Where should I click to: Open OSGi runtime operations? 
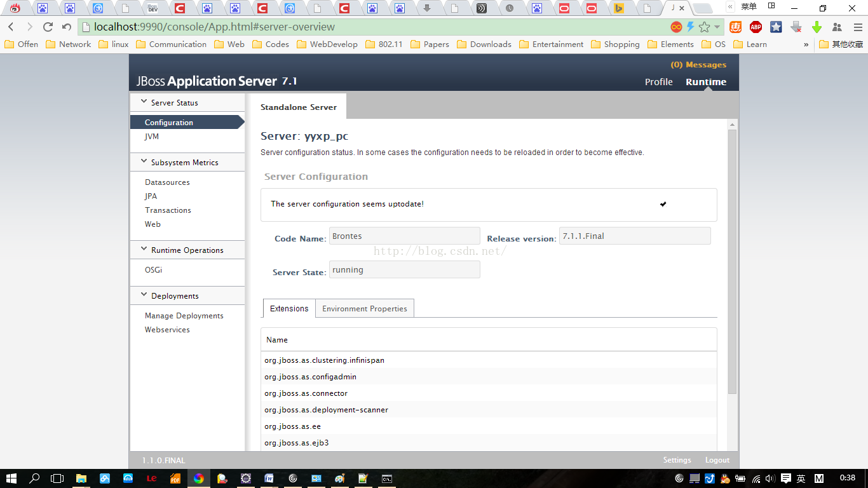pyautogui.click(x=153, y=269)
